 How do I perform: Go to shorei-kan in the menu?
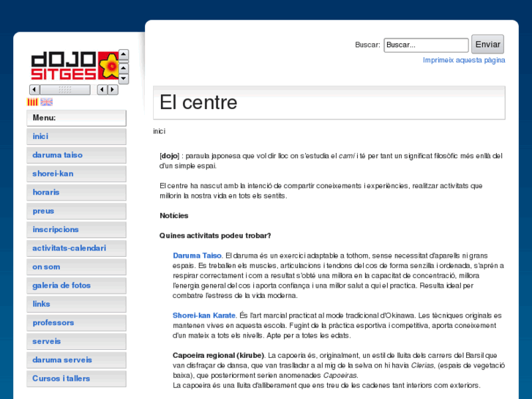click(x=76, y=174)
